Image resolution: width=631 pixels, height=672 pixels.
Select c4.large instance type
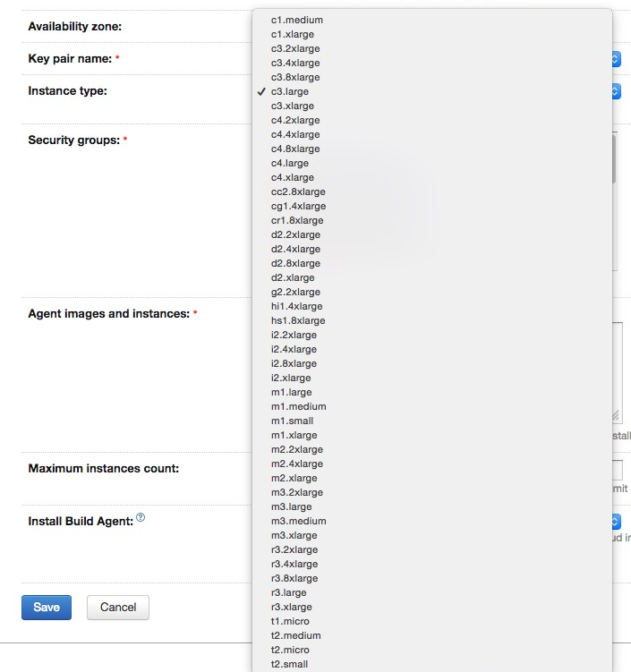click(x=432, y=163)
